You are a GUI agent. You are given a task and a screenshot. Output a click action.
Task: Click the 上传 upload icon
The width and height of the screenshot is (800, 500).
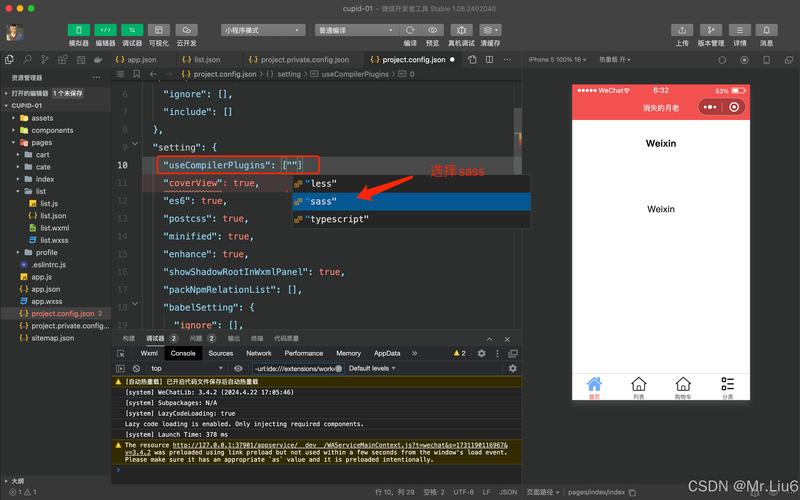point(682,30)
